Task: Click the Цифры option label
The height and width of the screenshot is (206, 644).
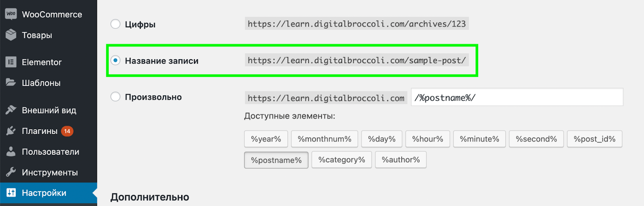Action: pos(140,25)
